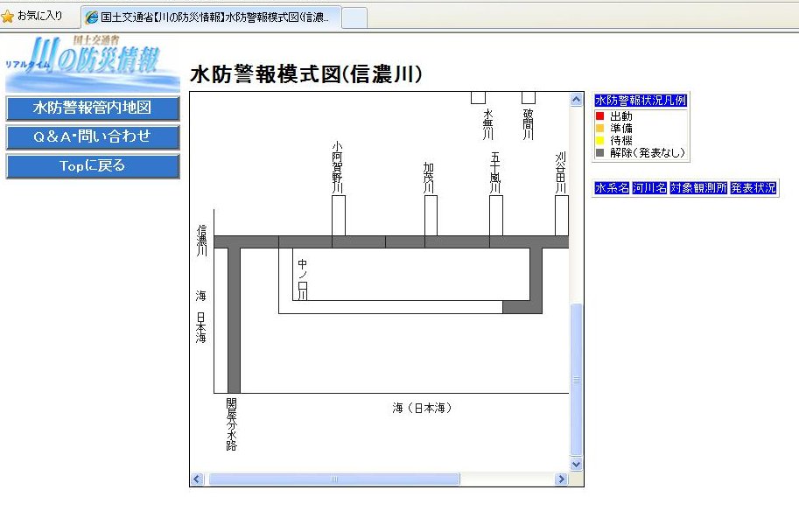Viewport: 799px width, 532px height.
Task: Click the vertical scrollbar down arrow
Action: [576, 464]
